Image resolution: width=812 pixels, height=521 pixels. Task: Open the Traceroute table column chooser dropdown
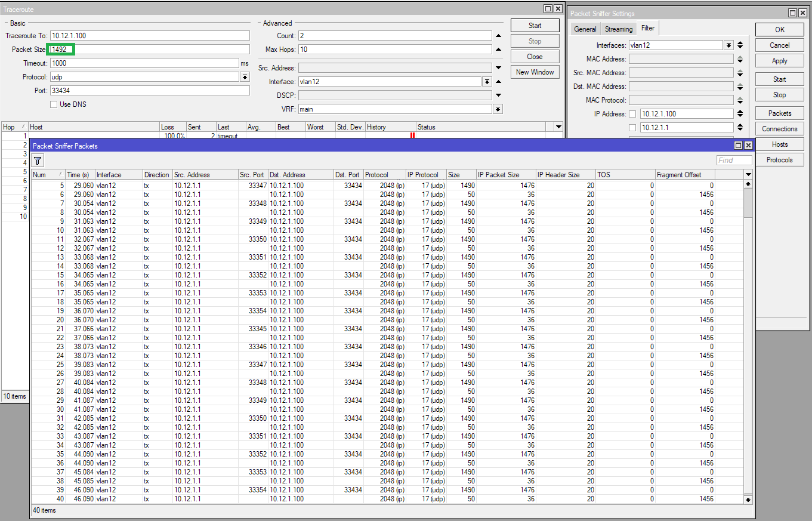point(558,127)
